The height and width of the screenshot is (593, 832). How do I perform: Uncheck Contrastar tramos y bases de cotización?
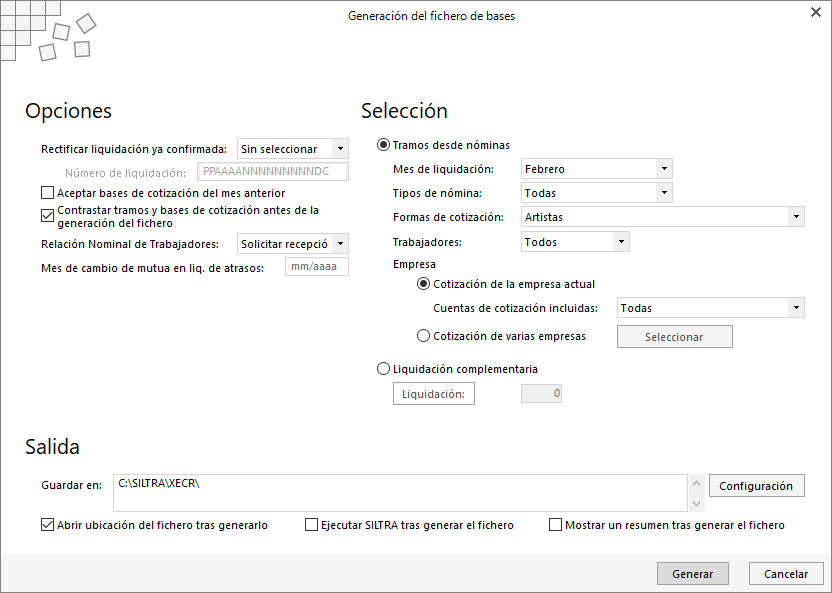click(47, 215)
